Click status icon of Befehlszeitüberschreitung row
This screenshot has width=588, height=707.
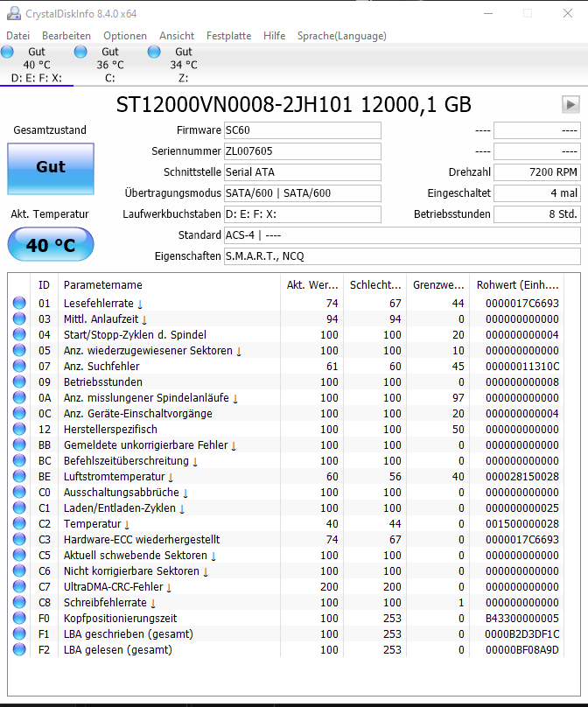pos(19,461)
